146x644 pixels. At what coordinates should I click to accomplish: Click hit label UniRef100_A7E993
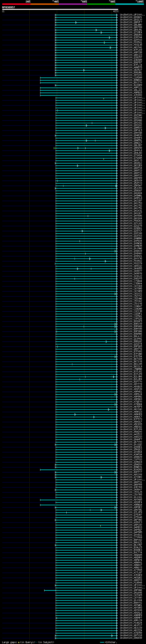(x=131, y=95)
